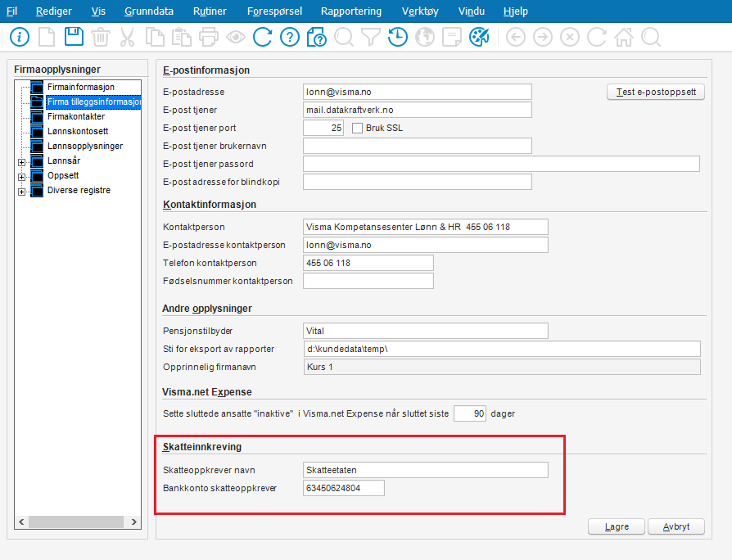Click the E-post tjener field

pos(418,110)
